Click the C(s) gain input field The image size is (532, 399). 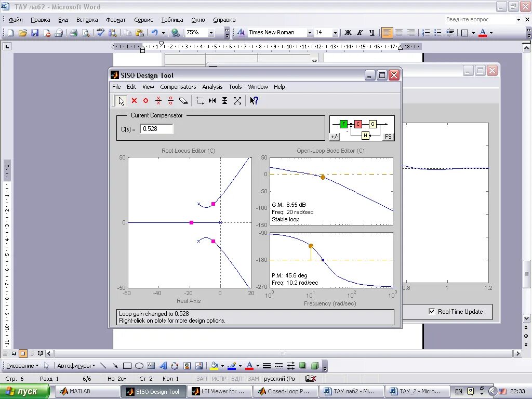(x=156, y=129)
